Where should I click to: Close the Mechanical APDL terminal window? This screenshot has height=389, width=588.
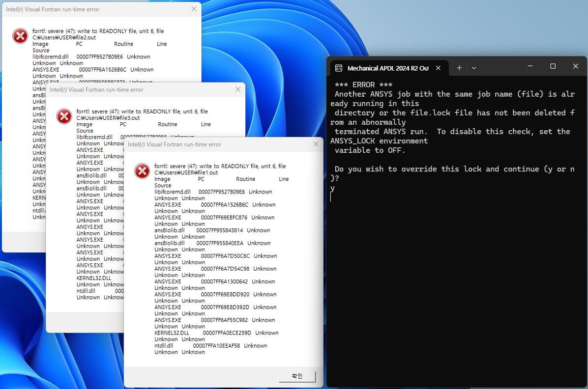tap(576, 66)
